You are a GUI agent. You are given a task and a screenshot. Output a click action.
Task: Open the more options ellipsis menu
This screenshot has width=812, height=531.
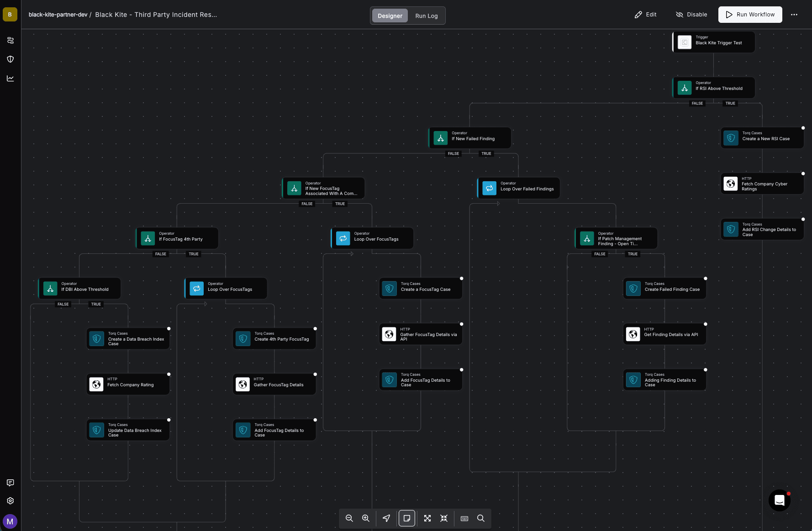794,15
